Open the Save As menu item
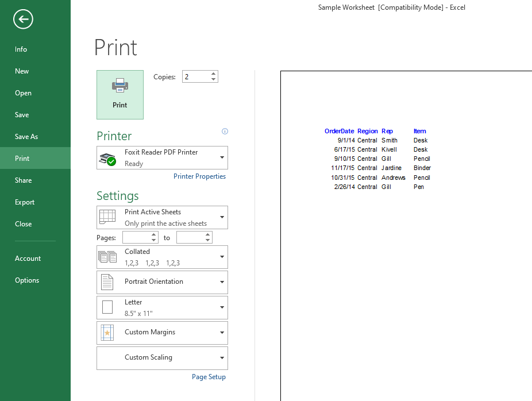 click(x=26, y=137)
